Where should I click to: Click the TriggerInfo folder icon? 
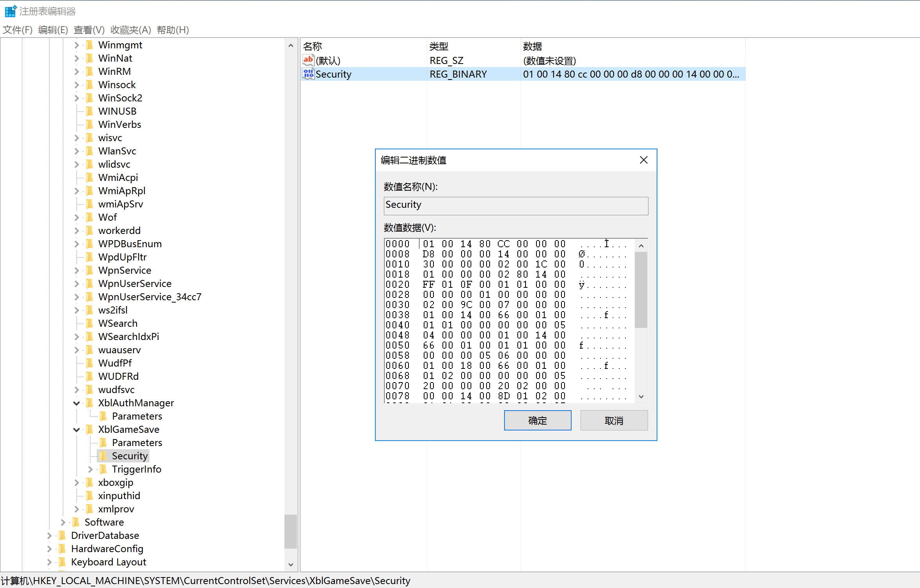103,469
